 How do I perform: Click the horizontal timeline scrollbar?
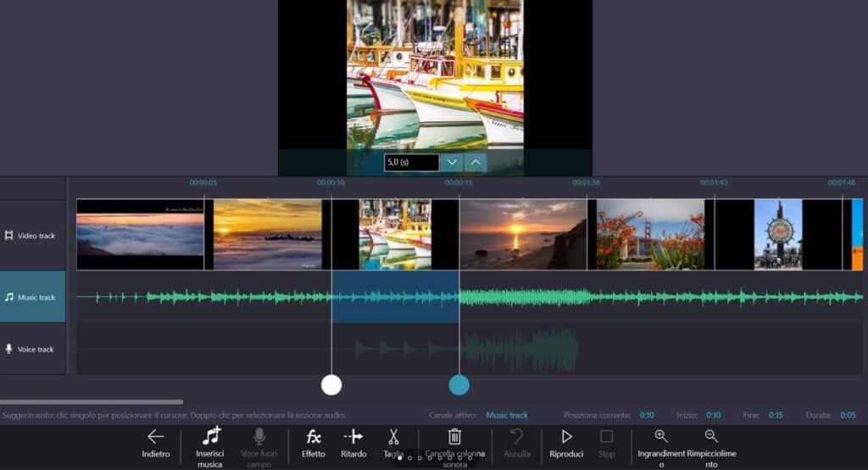pyautogui.click(x=92, y=402)
